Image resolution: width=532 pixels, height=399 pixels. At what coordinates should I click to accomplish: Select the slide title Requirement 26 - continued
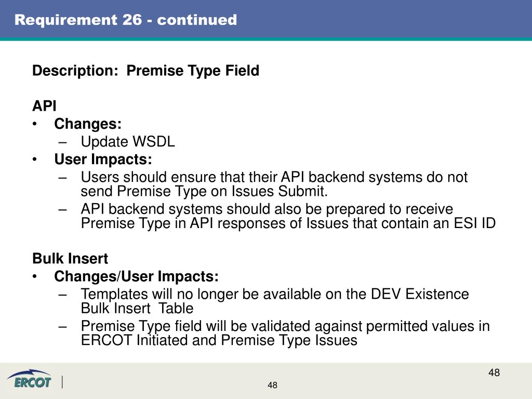pos(126,20)
